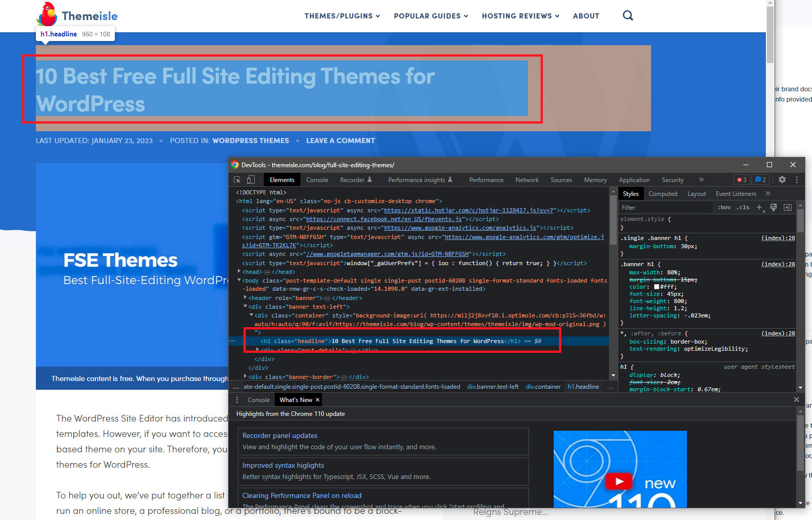Open the Recorder panel tab
Screen dimensions: 812x520
[x=355, y=180]
